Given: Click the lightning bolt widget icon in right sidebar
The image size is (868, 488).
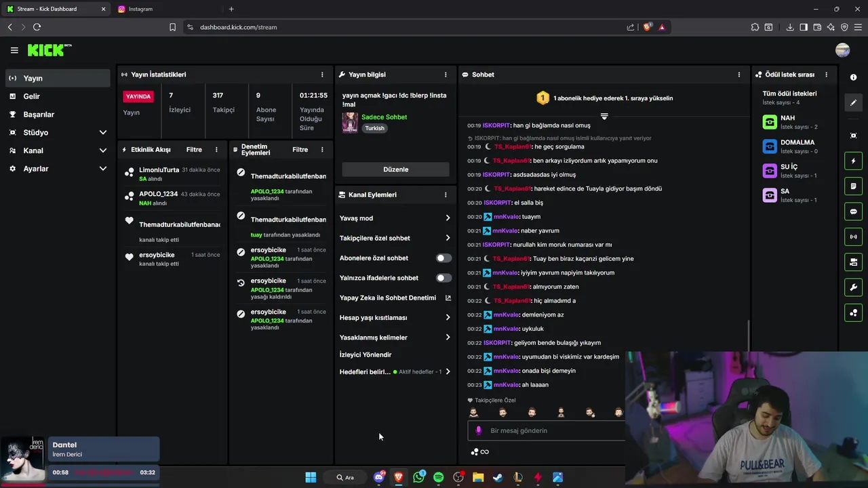Looking at the screenshot, I should pyautogui.click(x=853, y=161).
